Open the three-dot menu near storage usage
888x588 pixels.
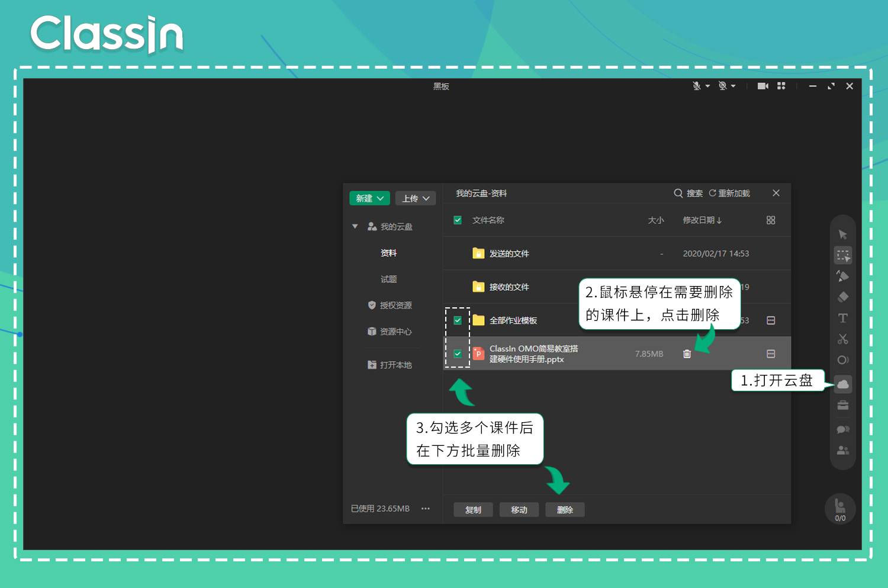426,509
